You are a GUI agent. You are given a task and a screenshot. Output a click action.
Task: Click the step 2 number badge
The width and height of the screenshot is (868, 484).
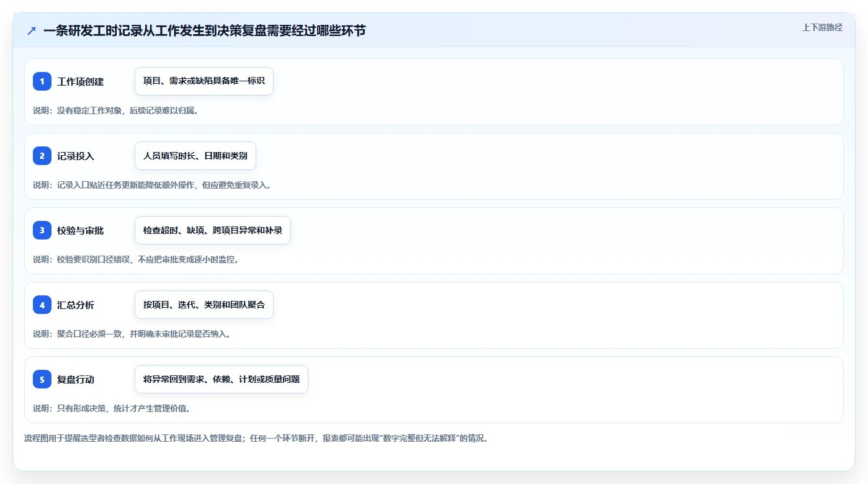42,156
